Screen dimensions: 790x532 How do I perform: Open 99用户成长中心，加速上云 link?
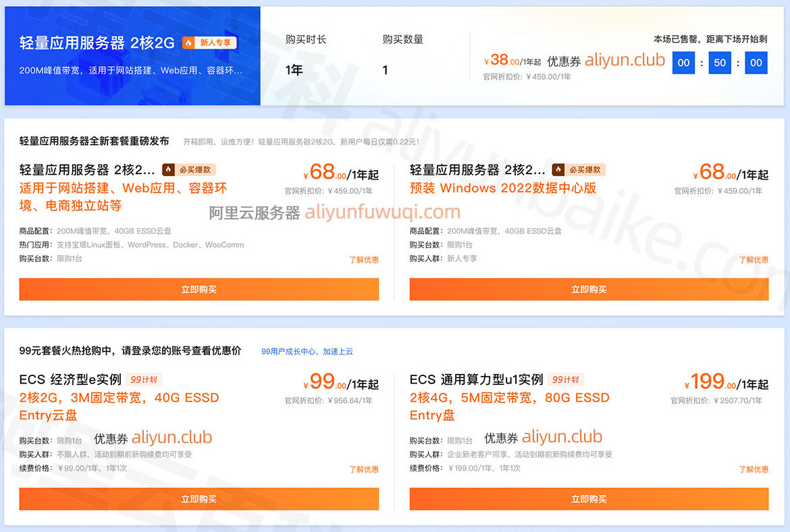coord(307,351)
